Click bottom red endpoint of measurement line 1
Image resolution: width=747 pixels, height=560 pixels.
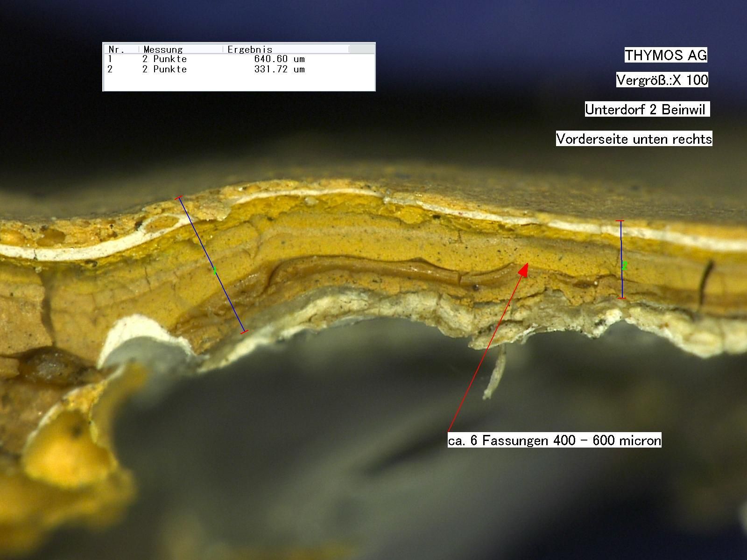(x=244, y=332)
